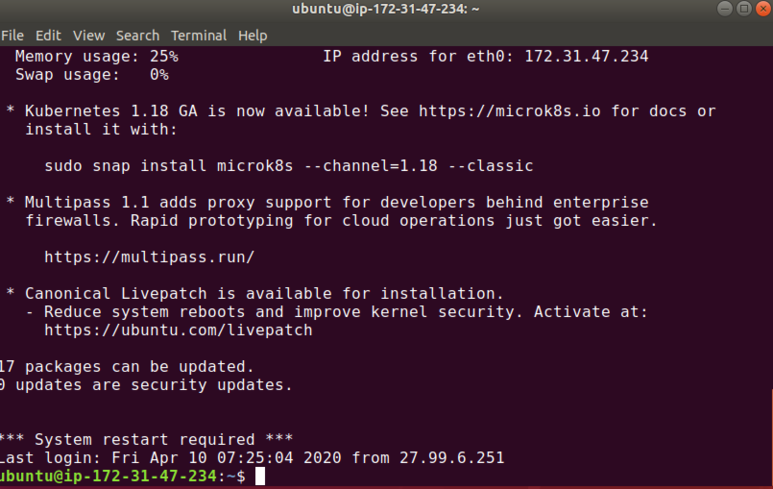Open the View menu

click(89, 35)
